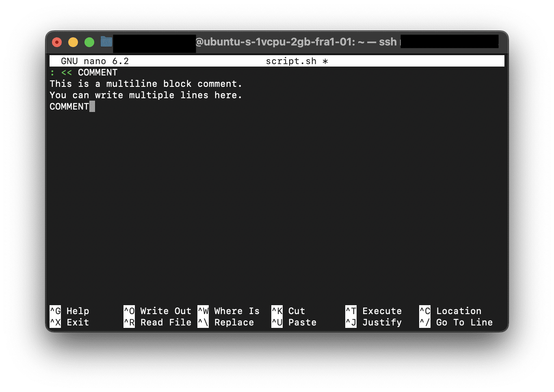
Task: Click the green zoom button of the terminal window
Action: 89,42
